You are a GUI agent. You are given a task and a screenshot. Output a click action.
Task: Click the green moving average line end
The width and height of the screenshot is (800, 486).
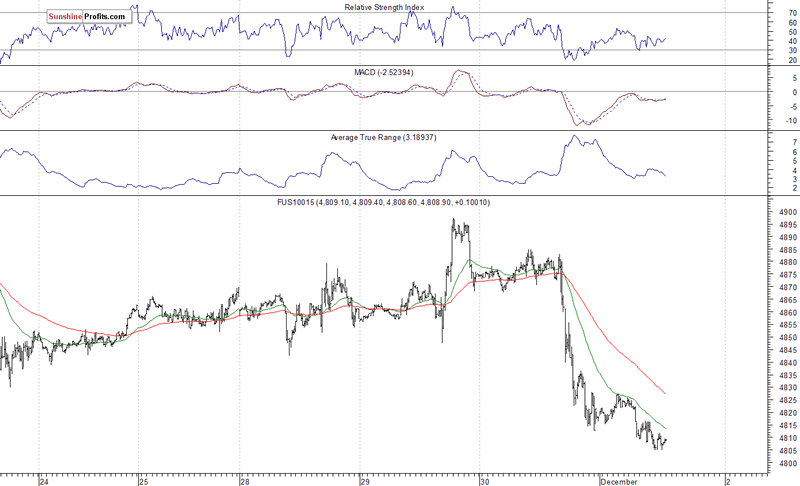coord(665,428)
